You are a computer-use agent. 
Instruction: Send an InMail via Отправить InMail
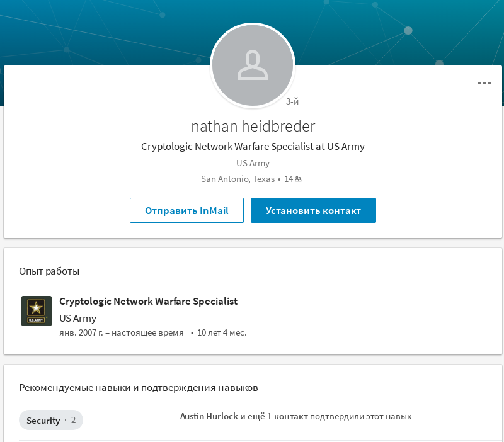[186, 210]
